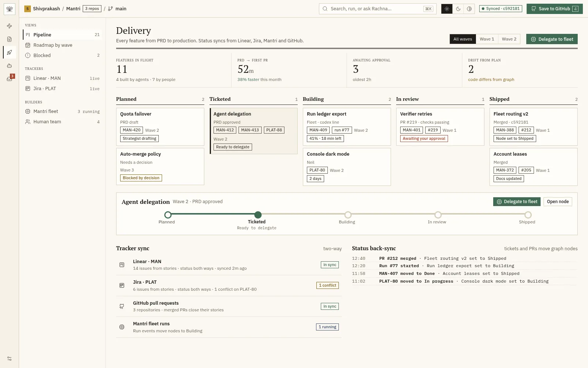Click the Jira · PLAT row icon in Tracker sync
588x368 pixels.
click(x=122, y=285)
